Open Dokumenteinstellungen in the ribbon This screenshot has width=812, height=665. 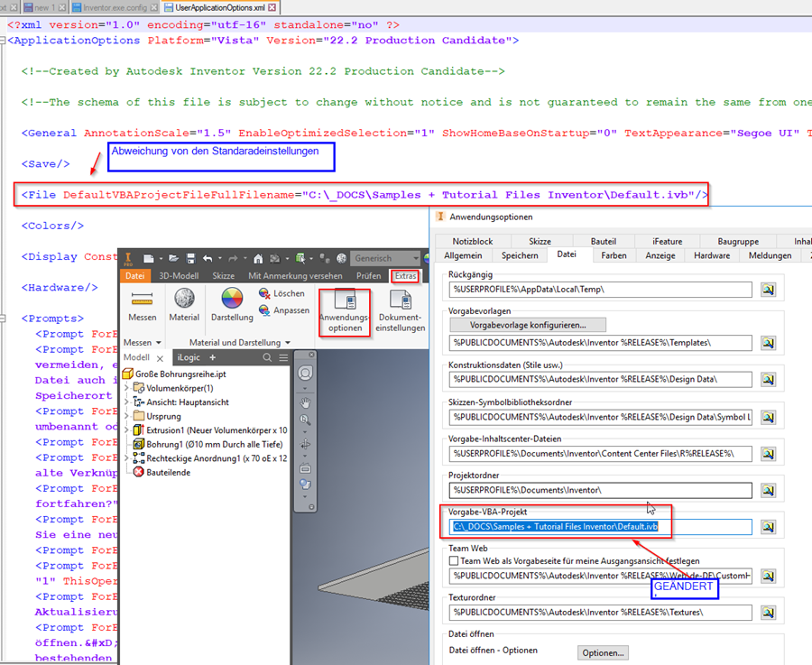pos(401,311)
